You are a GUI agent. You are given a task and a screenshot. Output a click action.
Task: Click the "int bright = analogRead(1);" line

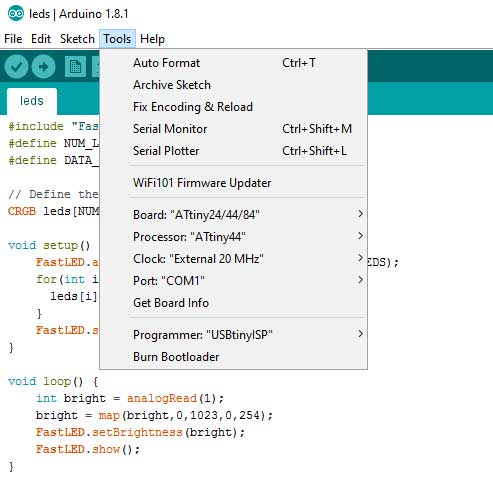pos(130,398)
